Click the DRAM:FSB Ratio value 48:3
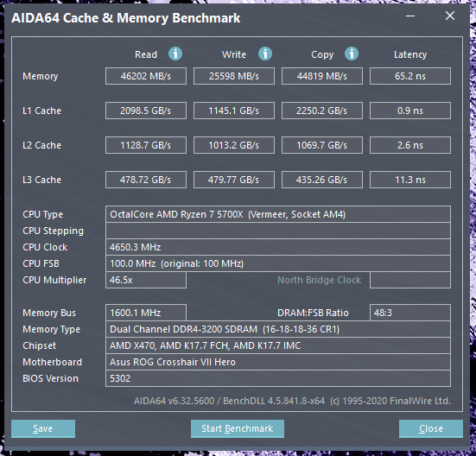This screenshot has width=476, height=456. click(410, 313)
